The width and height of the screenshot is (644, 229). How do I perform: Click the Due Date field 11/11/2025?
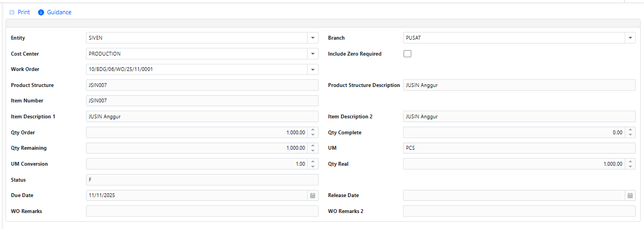[x=197, y=196]
